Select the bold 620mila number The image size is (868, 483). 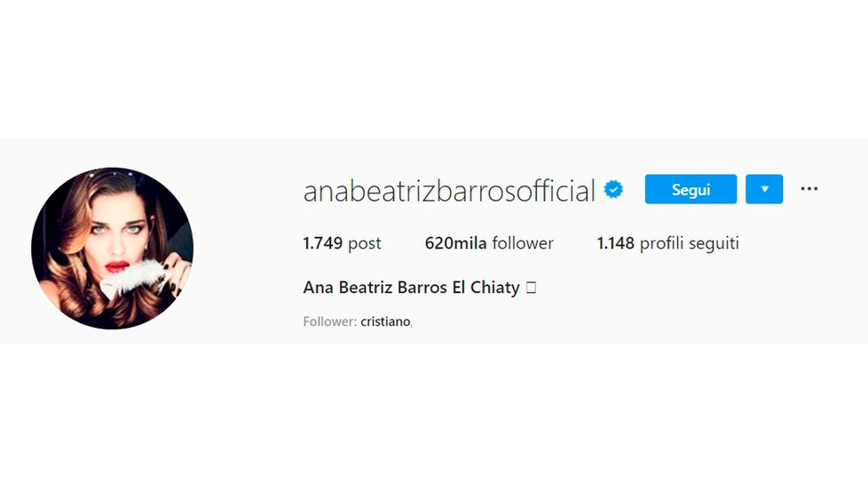(455, 243)
